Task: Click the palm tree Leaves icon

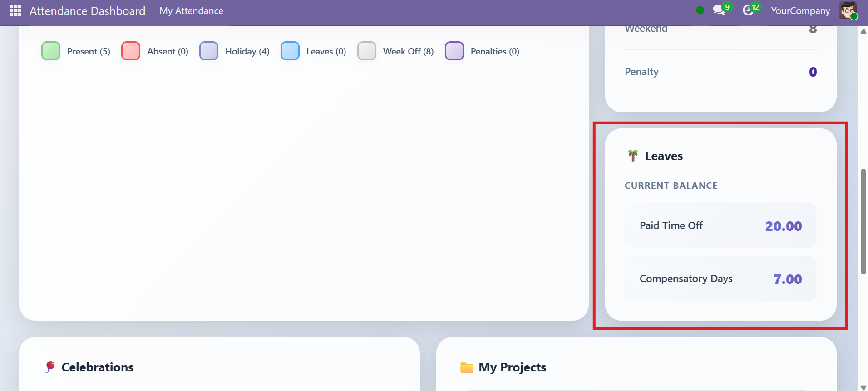Action: pos(633,156)
